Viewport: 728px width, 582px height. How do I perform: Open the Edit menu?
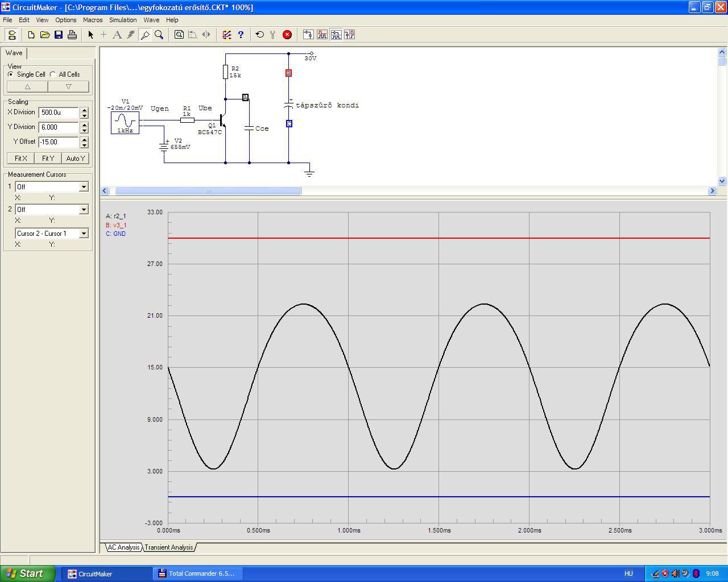point(24,20)
